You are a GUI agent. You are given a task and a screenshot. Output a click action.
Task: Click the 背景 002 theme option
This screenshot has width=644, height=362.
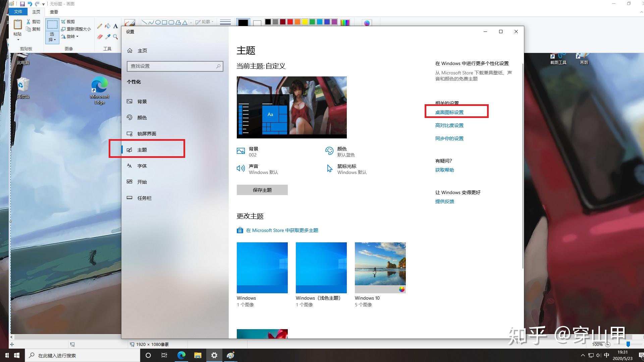pyautogui.click(x=248, y=152)
